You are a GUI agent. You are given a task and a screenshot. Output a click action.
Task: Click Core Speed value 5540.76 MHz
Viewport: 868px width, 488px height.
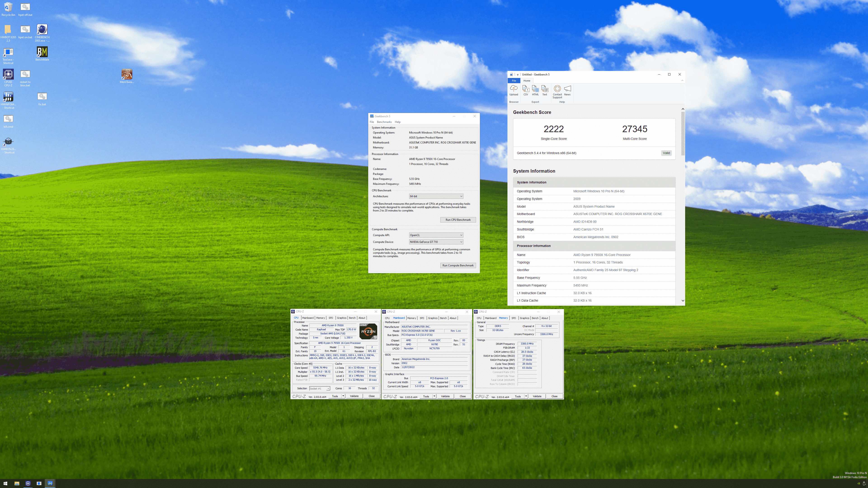320,368
